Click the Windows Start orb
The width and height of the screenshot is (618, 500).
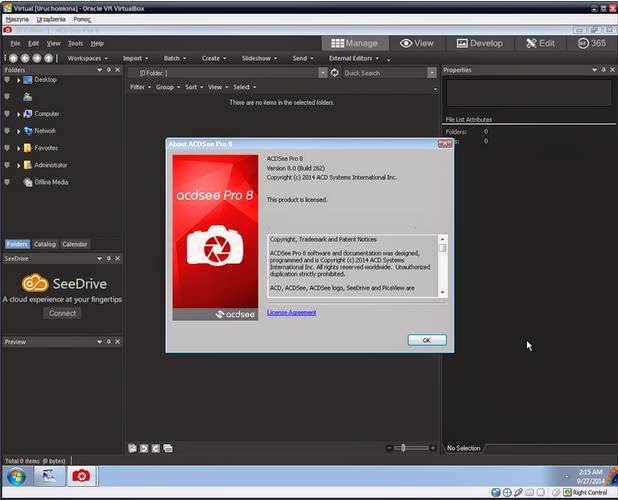click(16, 476)
